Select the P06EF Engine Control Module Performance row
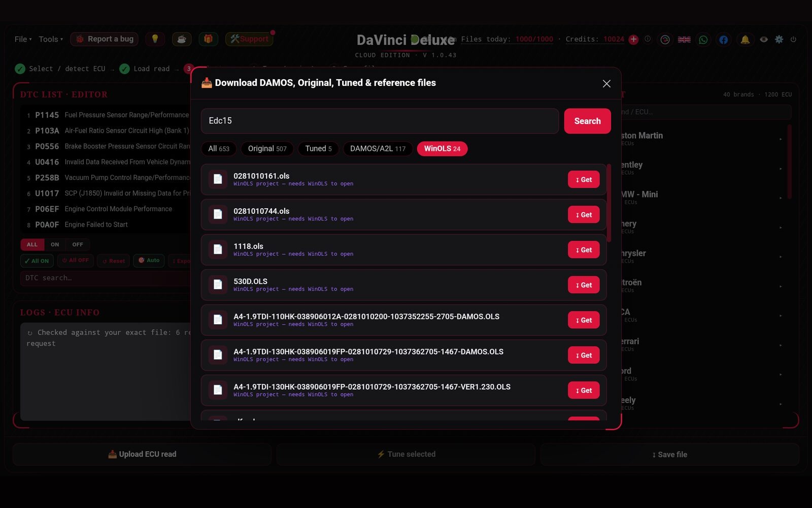Image resolution: width=812 pixels, height=508 pixels. [107, 209]
